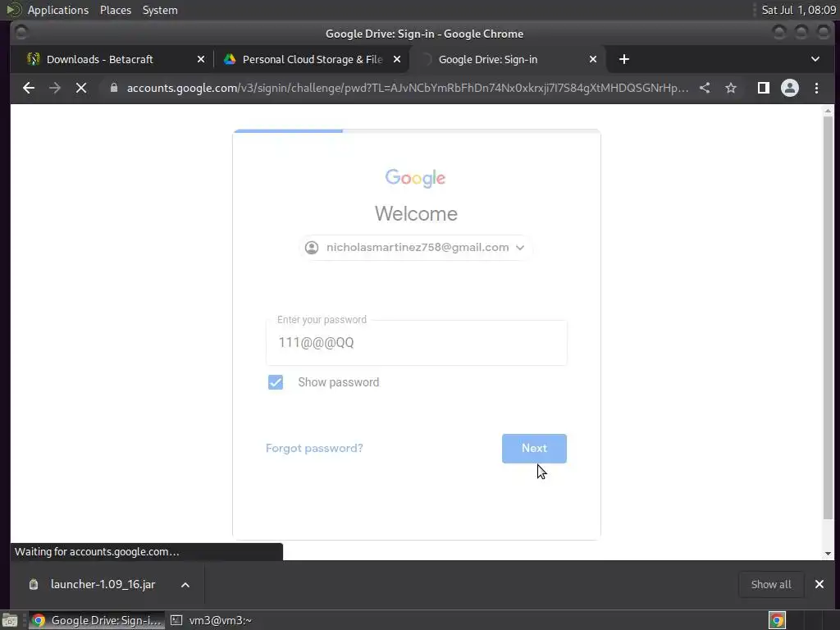Viewport: 840px width, 630px height.
Task: Click the forward navigation arrow
Action: click(55, 88)
